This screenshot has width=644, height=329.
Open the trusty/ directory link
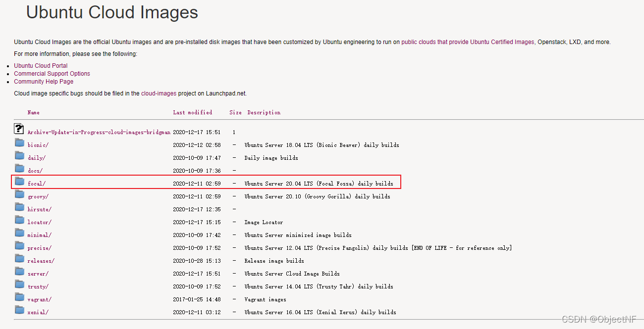click(x=38, y=286)
